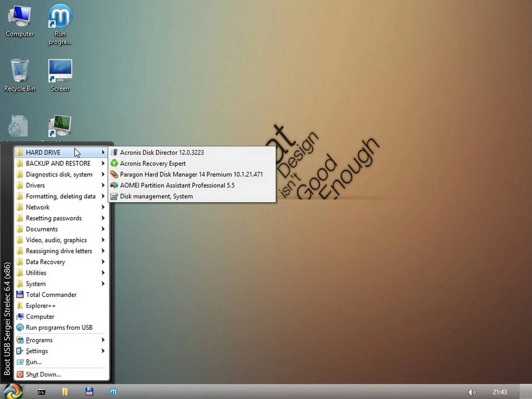
Task: Open the command prompt taskbar icon
Action: (41, 392)
